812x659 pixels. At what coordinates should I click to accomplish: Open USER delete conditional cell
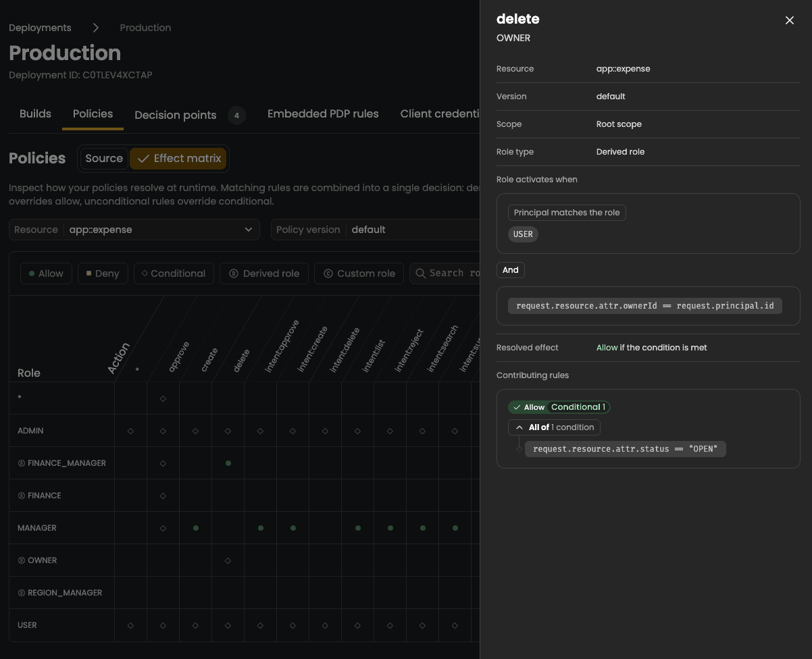pos(228,625)
